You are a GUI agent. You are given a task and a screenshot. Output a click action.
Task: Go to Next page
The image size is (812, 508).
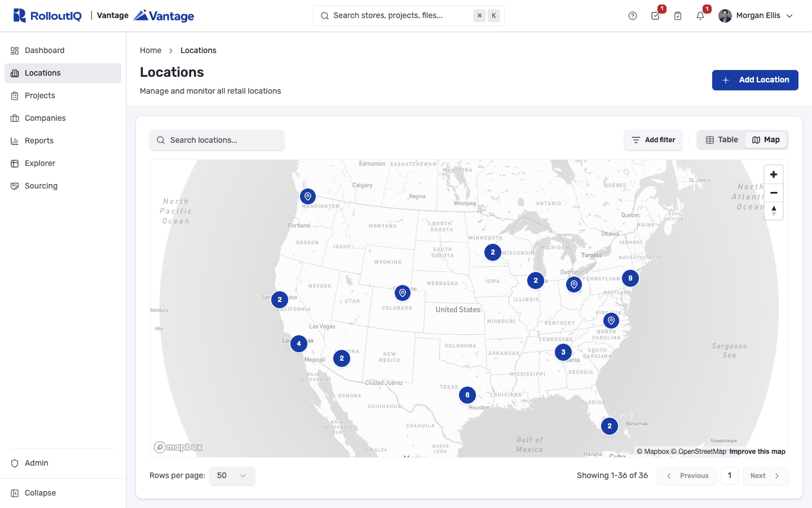pyautogui.click(x=766, y=476)
